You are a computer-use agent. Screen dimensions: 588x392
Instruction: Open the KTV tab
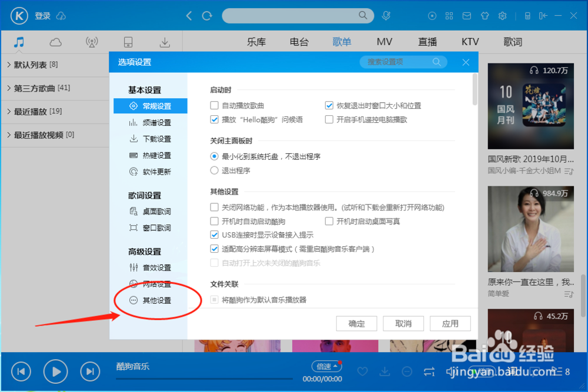click(x=470, y=42)
